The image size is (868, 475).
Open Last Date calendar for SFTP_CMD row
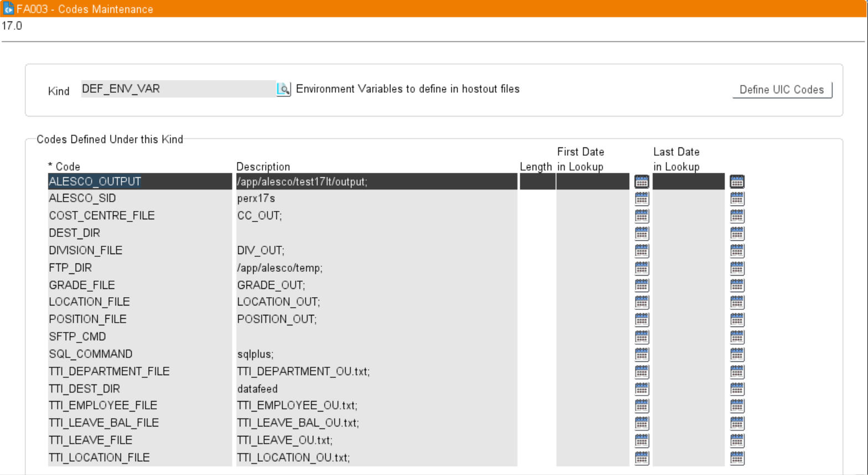point(737,337)
